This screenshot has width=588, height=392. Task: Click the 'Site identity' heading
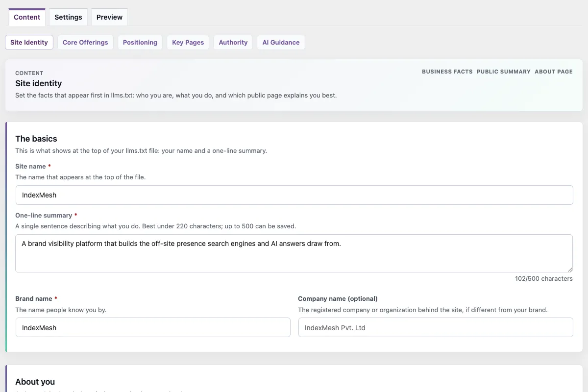point(39,83)
